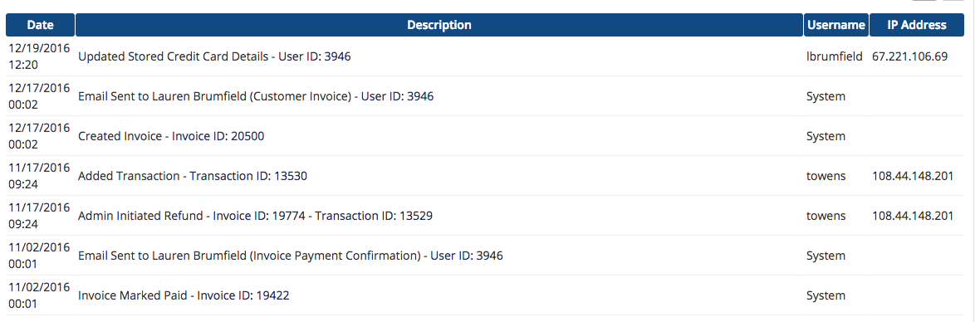
Task: Click the Username column header
Action: tap(835, 25)
